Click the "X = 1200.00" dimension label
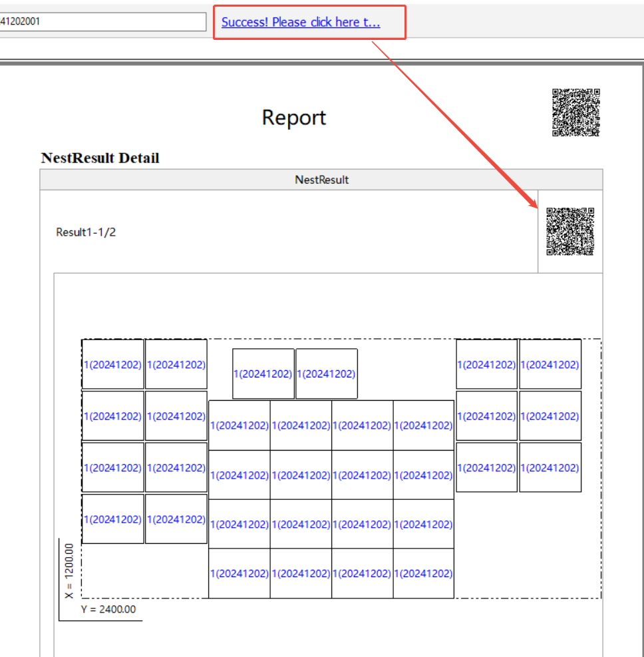This screenshot has height=657, width=644. point(69,570)
